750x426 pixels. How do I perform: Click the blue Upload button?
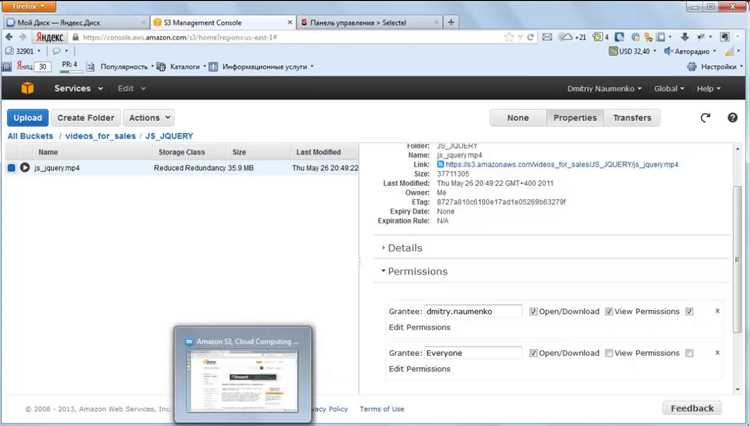click(x=28, y=118)
